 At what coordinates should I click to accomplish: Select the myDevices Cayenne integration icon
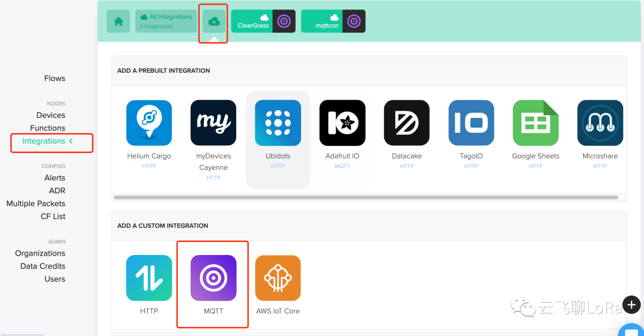point(213,123)
